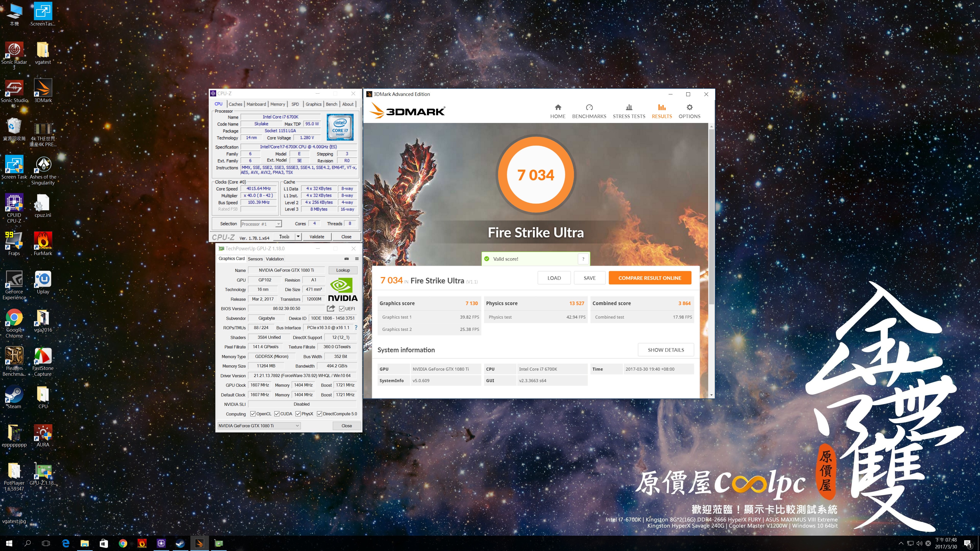The height and width of the screenshot is (551, 980).
Task: Switch to Graphics tab in CPU-Z
Action: 313,104
